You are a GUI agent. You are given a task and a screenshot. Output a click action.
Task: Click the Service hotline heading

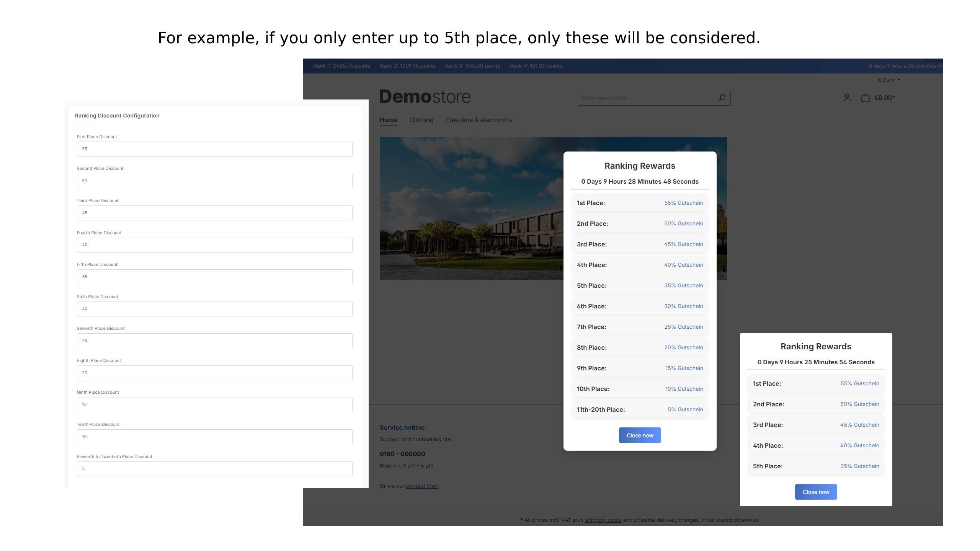(x=402, y=427)
